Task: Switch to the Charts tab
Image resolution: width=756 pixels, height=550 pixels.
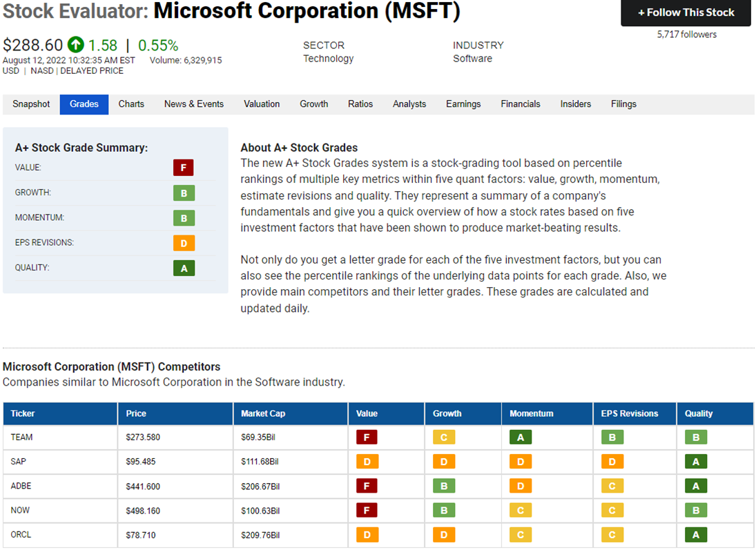Action: [x=131, y=104]
